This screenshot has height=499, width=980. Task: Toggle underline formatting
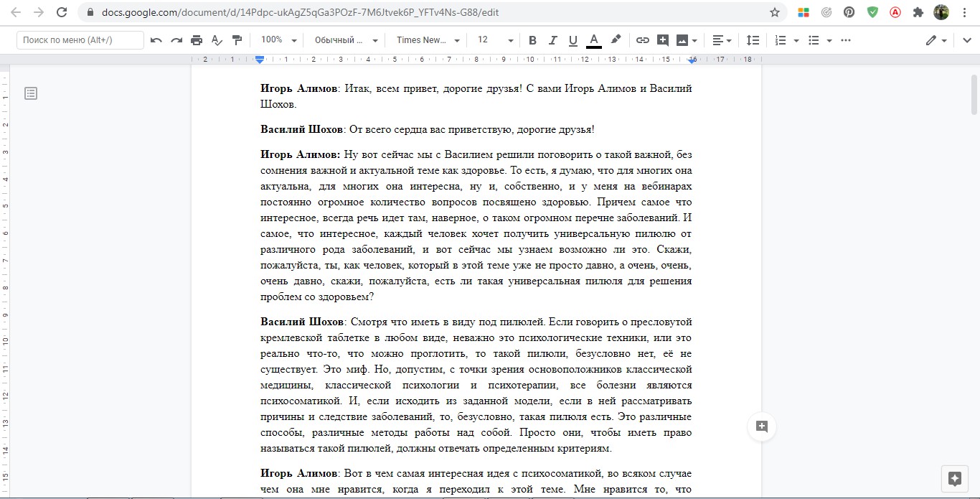(x=573, y=40)
